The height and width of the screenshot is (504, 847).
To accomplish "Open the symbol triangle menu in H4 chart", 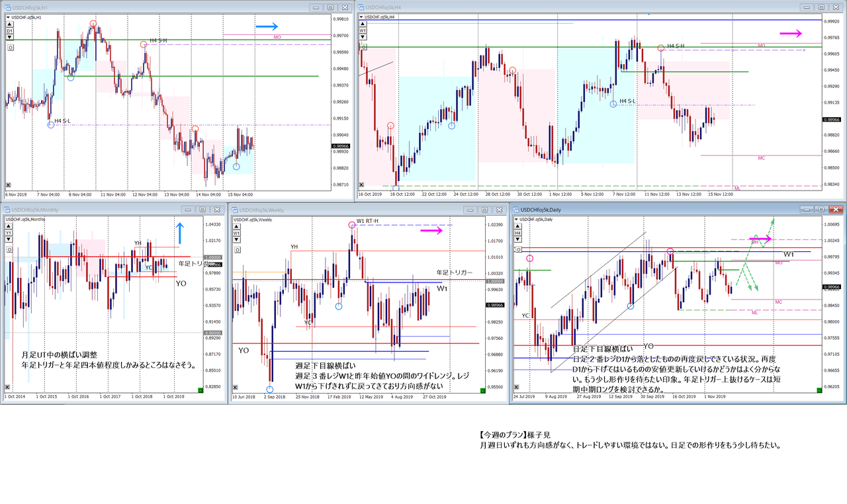I will click(x=361, y=17).
